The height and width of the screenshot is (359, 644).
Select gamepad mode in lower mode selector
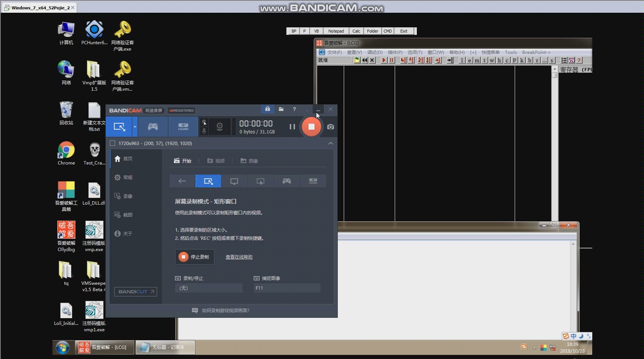(287, 181)
